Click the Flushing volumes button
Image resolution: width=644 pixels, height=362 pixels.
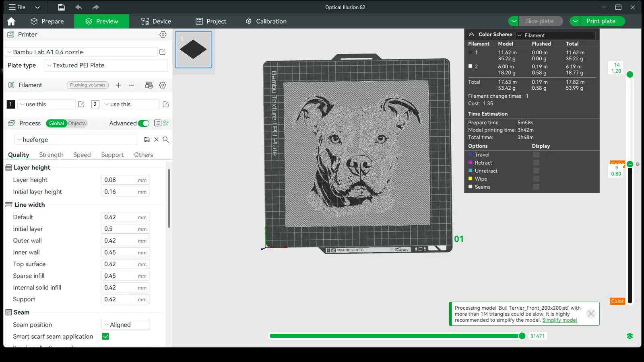point(88,85)
